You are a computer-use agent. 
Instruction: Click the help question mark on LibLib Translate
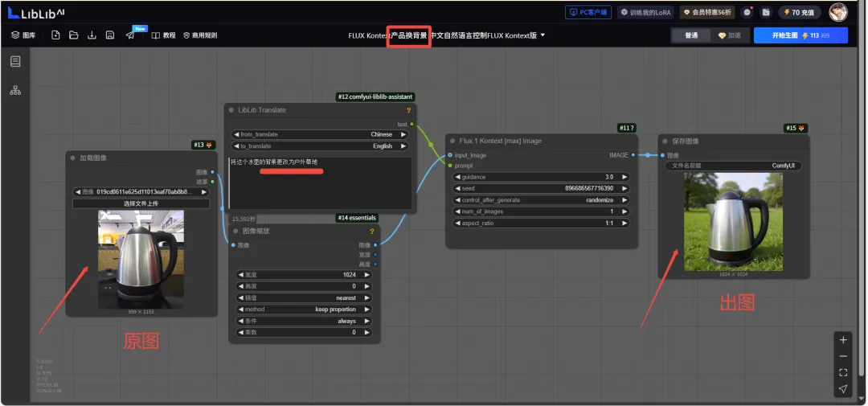pos(408,110)
